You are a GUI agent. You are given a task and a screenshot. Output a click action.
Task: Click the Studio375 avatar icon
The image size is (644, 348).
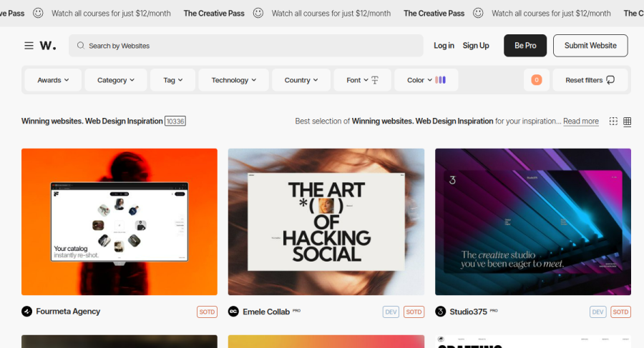[x=440, y=312]
